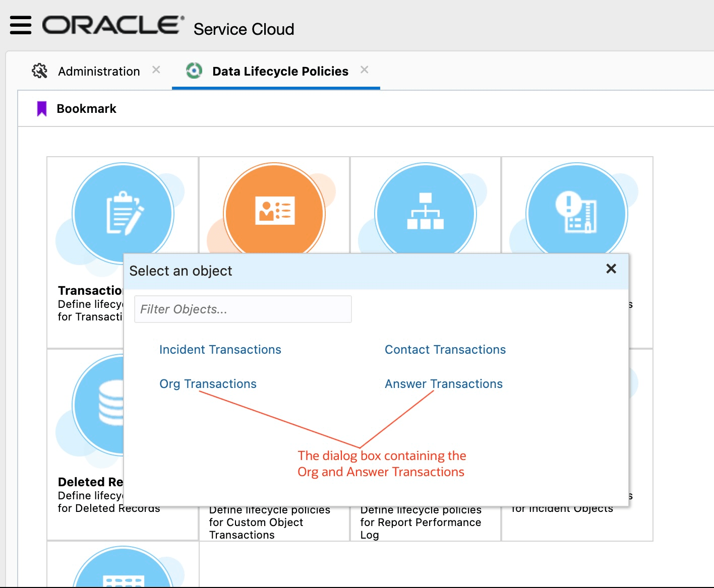Click 'for Report Performance Log' tile text
This screenshot has width=714, height=588.
(421, 529)
